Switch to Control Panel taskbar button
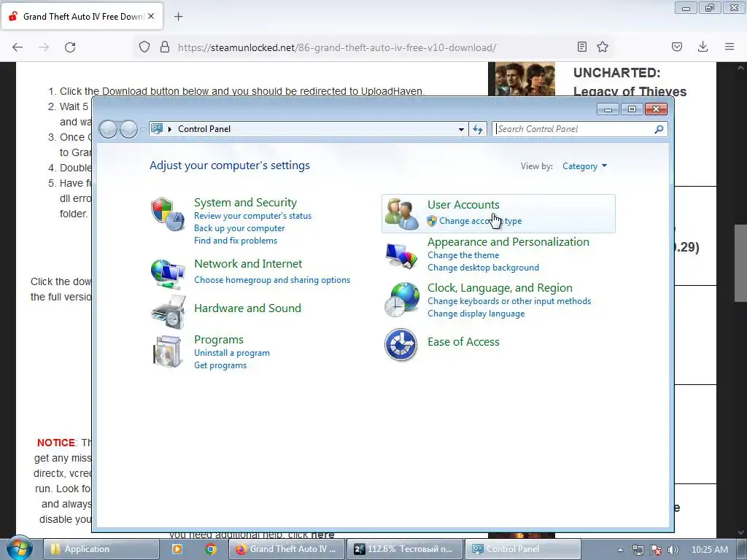Viewport: 747px width, 560px height. pos(522,549)
